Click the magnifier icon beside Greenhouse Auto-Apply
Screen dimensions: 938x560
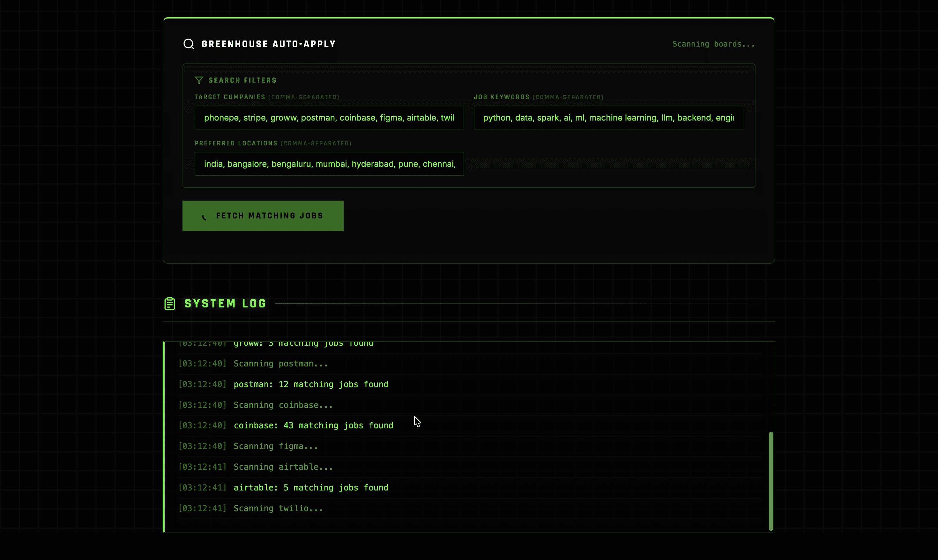pos(189,44)
